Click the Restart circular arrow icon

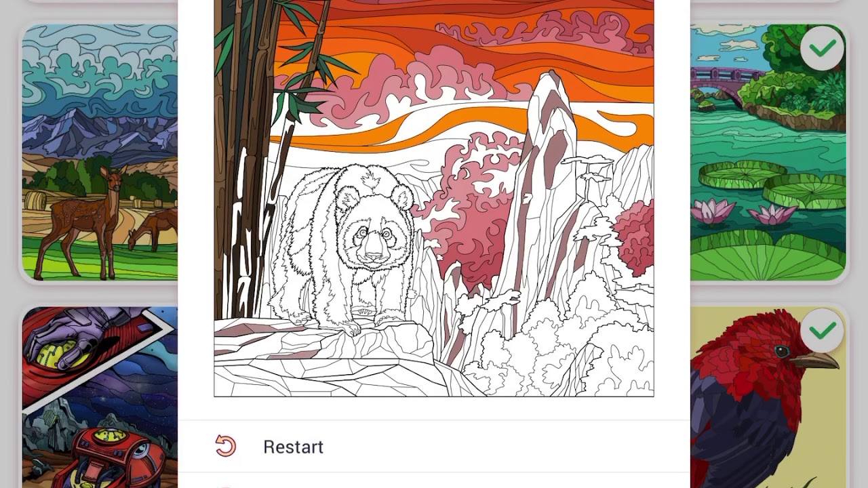click(226, 446)
